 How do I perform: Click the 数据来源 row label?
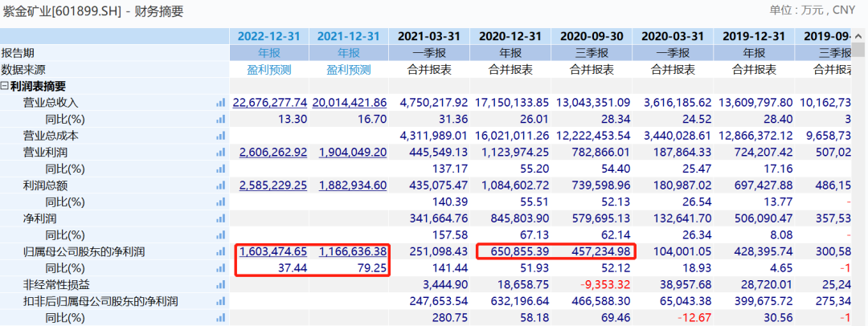coord(23,70)
